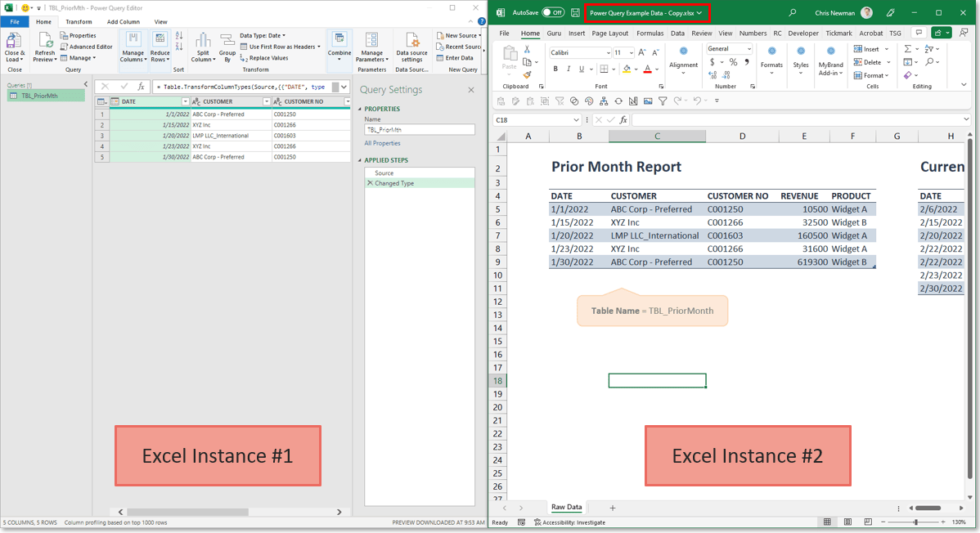
Task: Switch to the Transform ribbon tab
Action: click(79, 21)
